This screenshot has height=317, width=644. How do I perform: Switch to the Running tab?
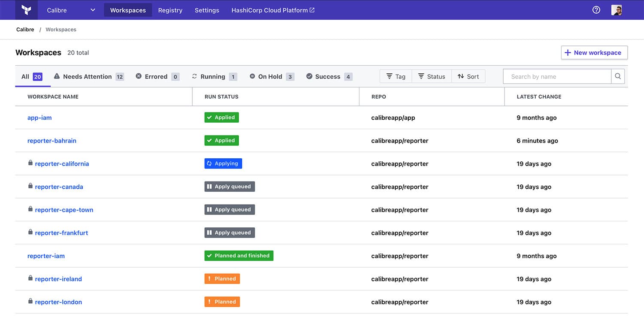coord(214,76)
